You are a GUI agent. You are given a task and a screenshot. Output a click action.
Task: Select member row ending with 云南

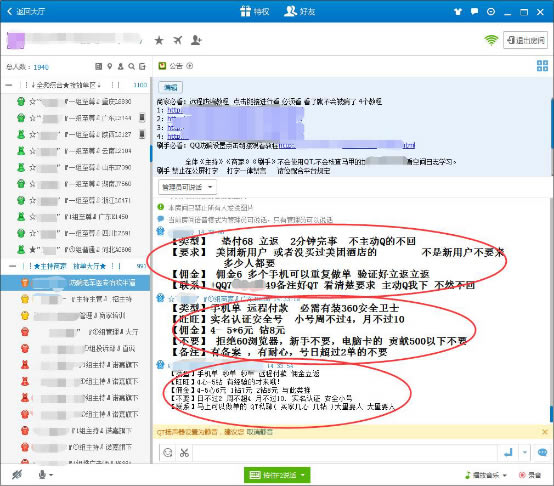point(76,151)
